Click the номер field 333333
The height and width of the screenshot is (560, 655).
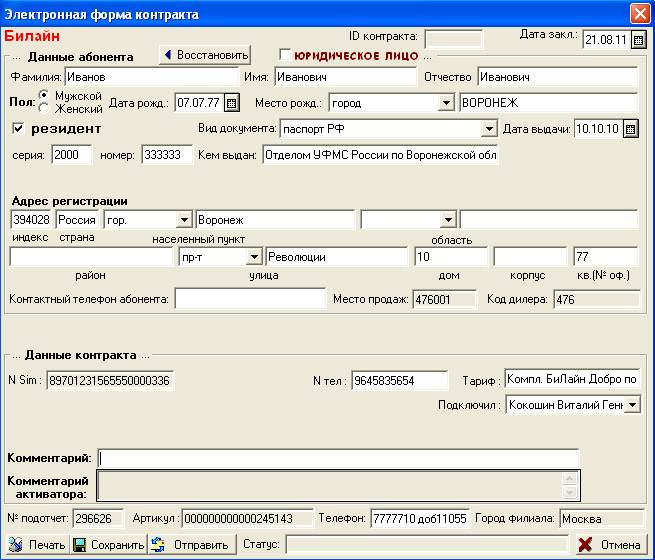pyautogui.click(x=167, y=155)
